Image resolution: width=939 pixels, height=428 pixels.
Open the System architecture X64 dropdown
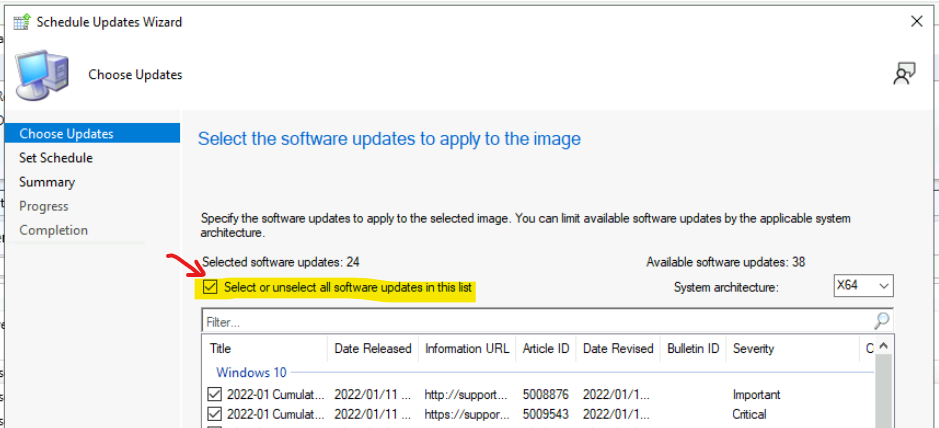[x=863, y=287]
